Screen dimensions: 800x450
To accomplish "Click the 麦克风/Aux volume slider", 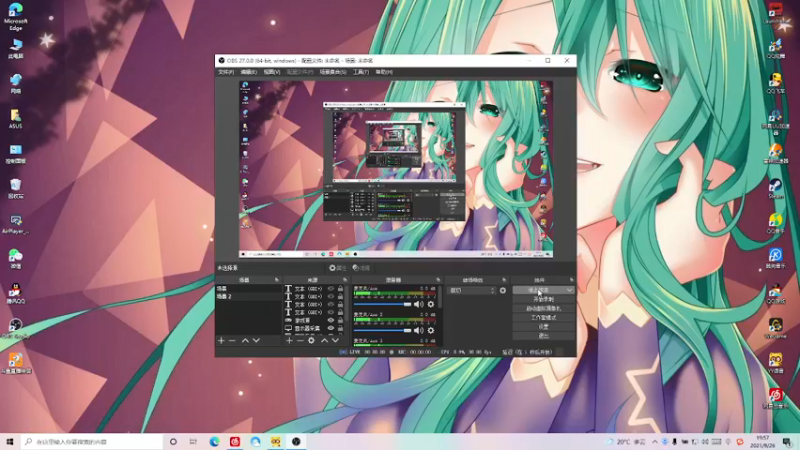I will click(383, 304).
